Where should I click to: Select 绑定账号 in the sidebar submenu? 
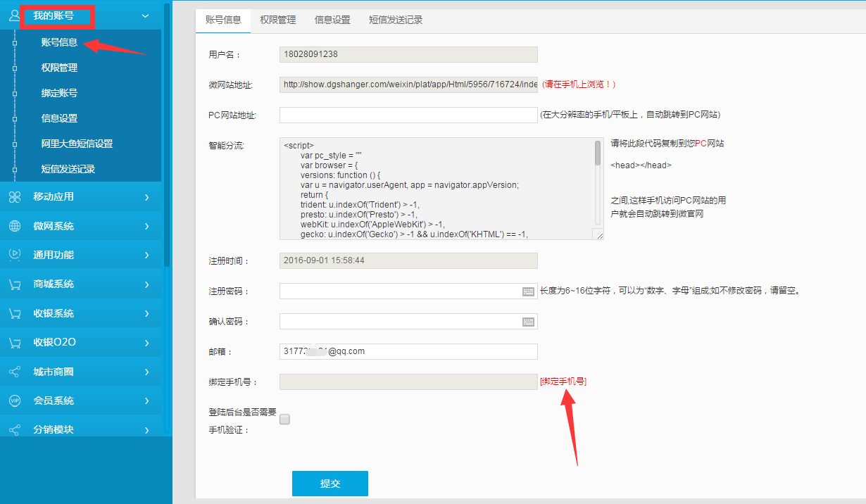click(59, 93)
